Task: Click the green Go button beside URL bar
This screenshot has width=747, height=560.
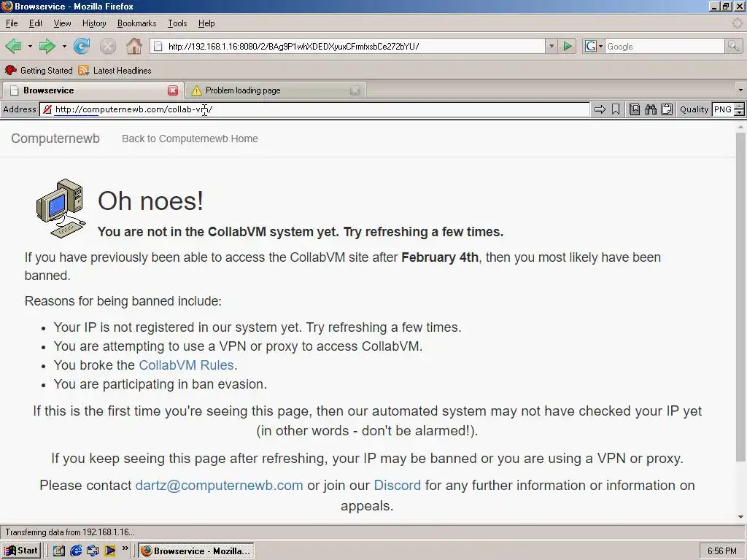Action: coord(568,46)
